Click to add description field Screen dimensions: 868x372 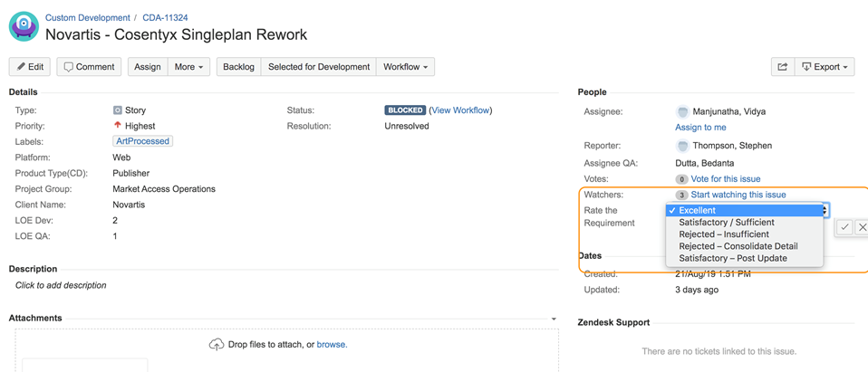[x=61, y=285]
